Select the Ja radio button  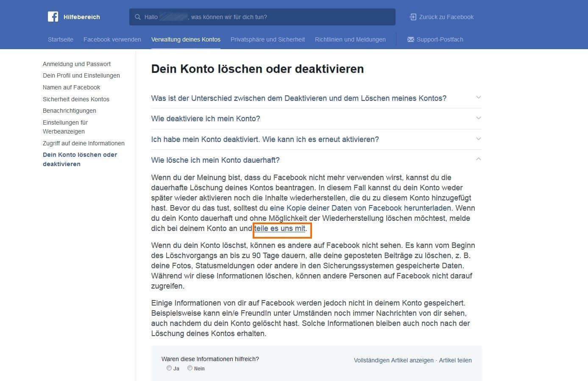point(169,368)
